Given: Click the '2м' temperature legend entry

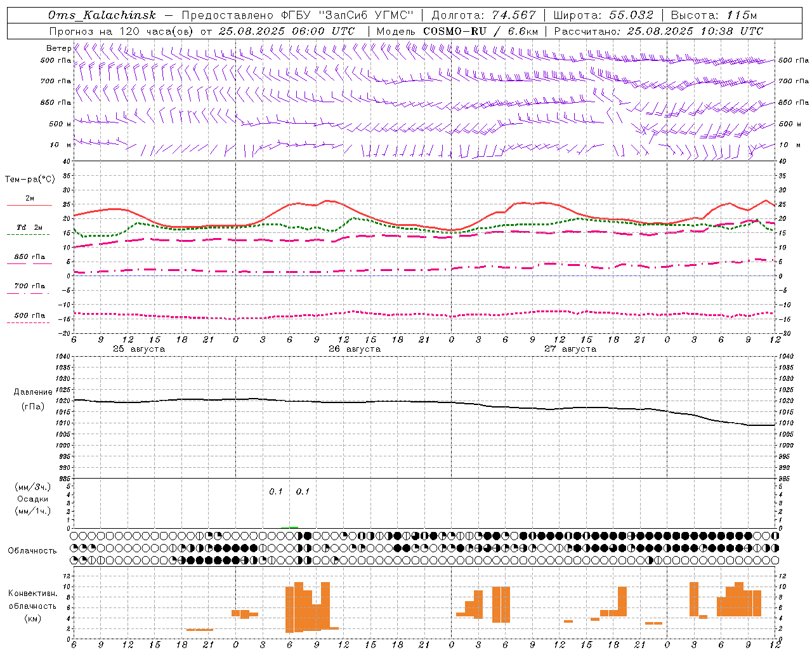Looking at the screenshot, I should pyautogui.click(x=30, y=198).
